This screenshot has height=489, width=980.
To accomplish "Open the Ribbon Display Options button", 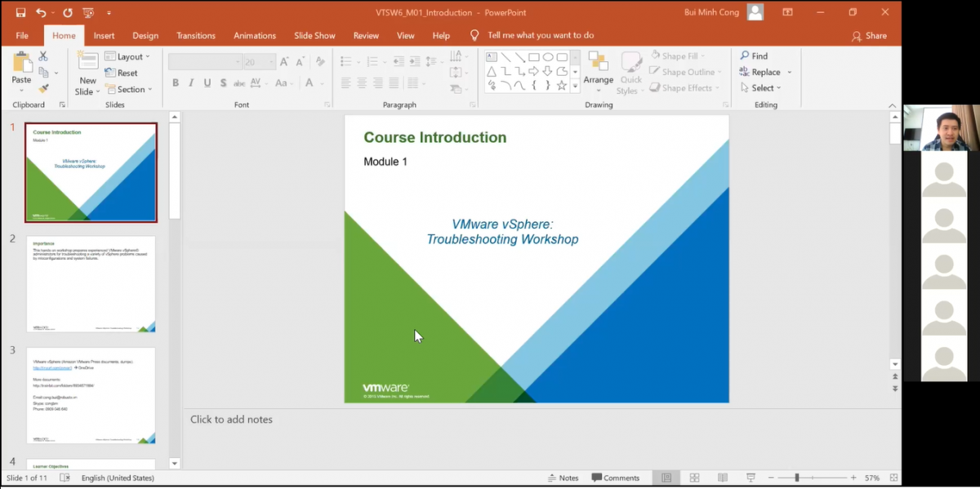I will click(x=787, y=12).
